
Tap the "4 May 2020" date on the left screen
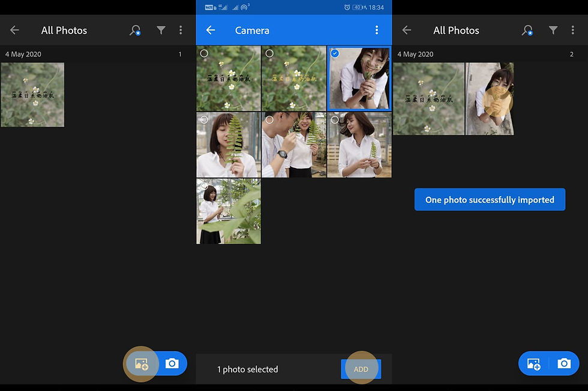[23, 54]
